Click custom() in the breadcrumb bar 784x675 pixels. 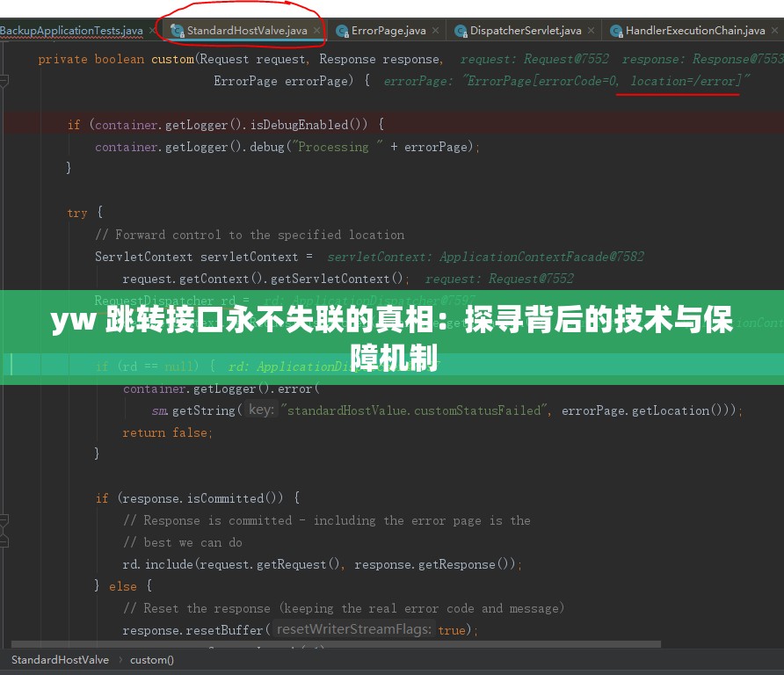pyautogui.click(x=151, y=660)
